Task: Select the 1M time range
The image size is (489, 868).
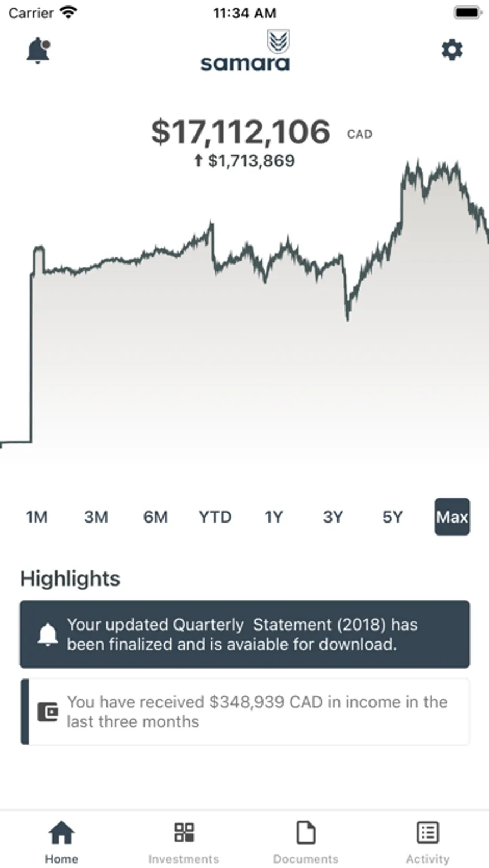Action: (x=36, y=517)
